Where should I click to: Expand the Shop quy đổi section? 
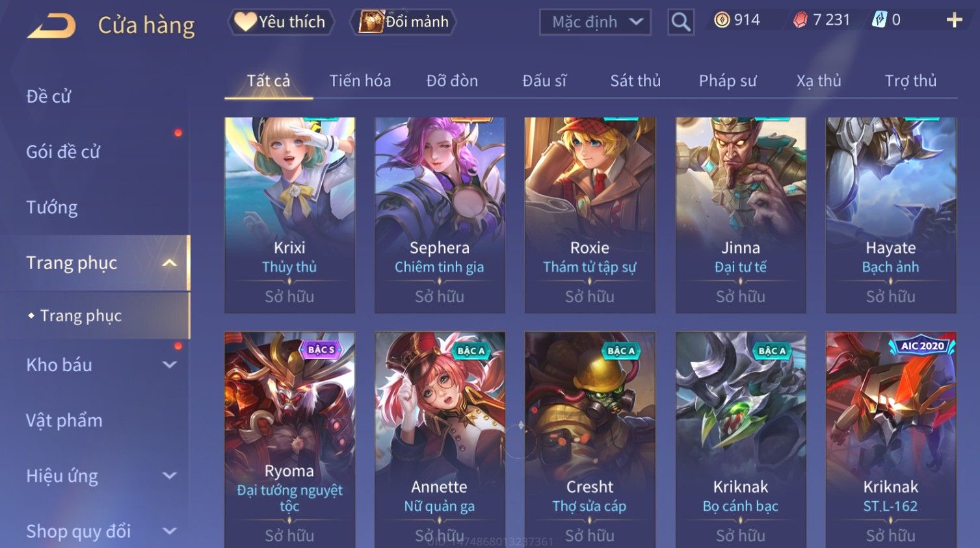point(169,531)
